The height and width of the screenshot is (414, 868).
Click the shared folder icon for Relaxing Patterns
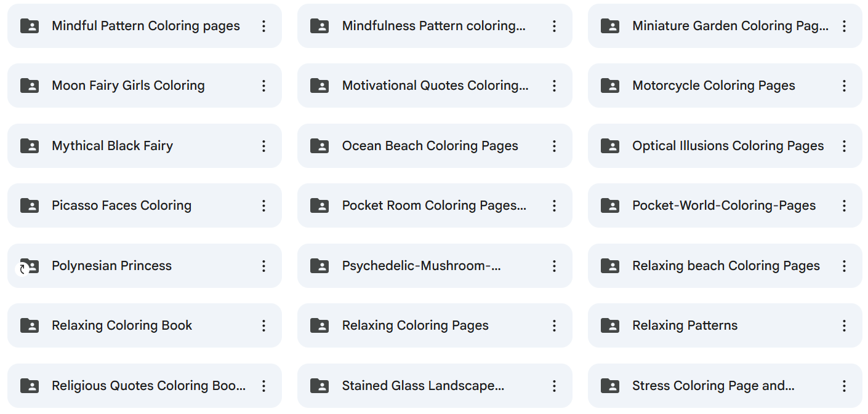(x=610, y=325)
